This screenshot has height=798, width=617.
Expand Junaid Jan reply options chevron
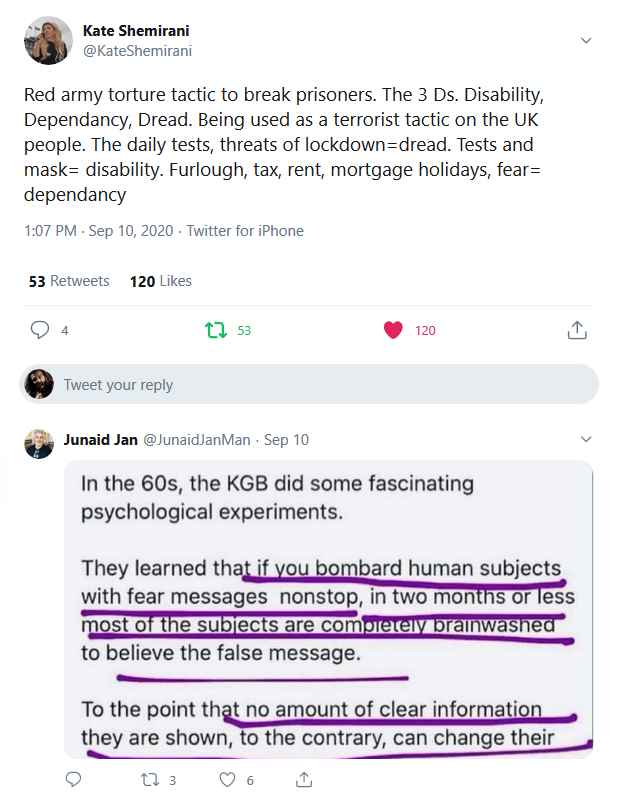click(x=586, y=440)
